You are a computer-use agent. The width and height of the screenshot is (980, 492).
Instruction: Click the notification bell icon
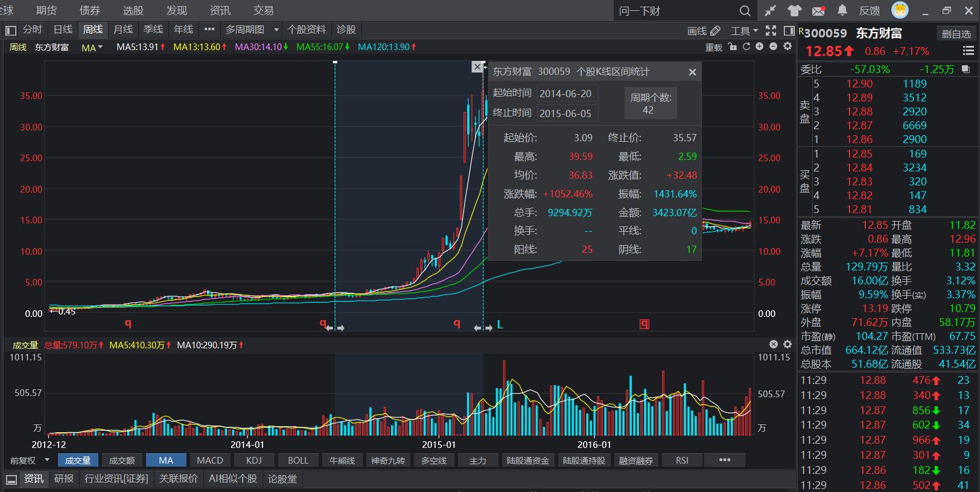click(842, 10)
